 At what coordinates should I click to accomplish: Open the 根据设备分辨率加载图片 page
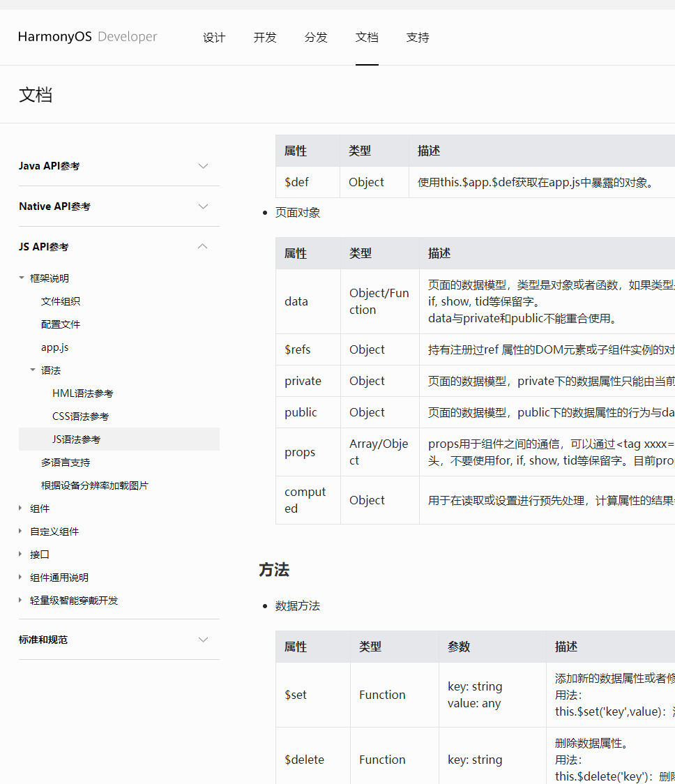tap(95, 485)
